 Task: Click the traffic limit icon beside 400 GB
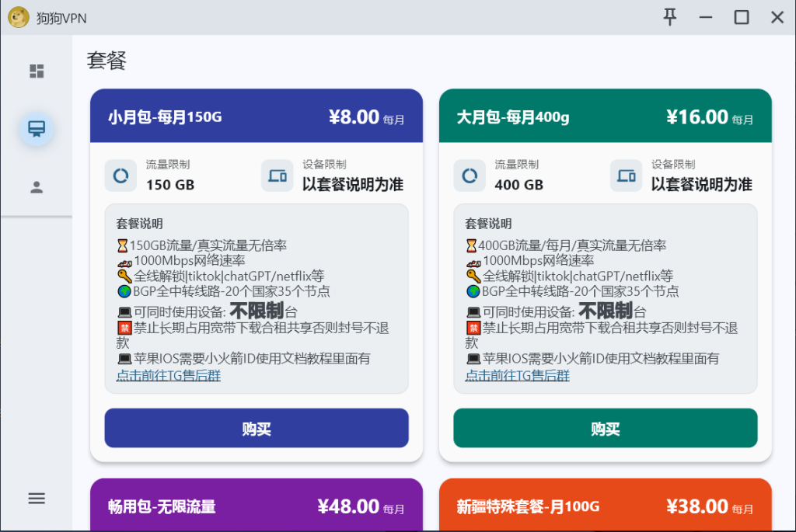(470, 176)
